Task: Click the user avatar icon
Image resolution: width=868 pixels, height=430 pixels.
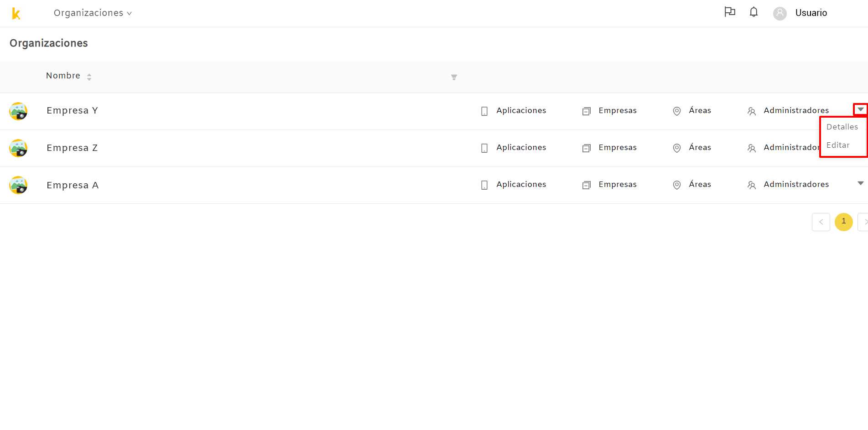Action: [780, 13]
